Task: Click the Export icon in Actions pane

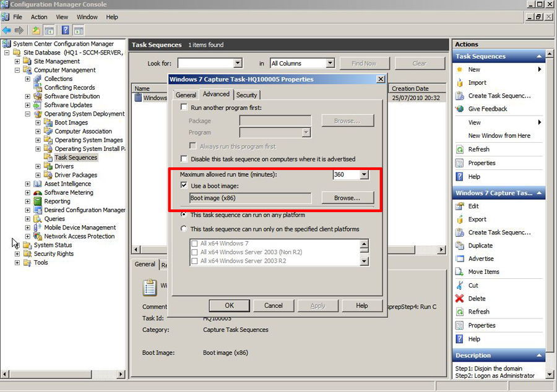Action: pyautogui.click(x=460, y=219)
